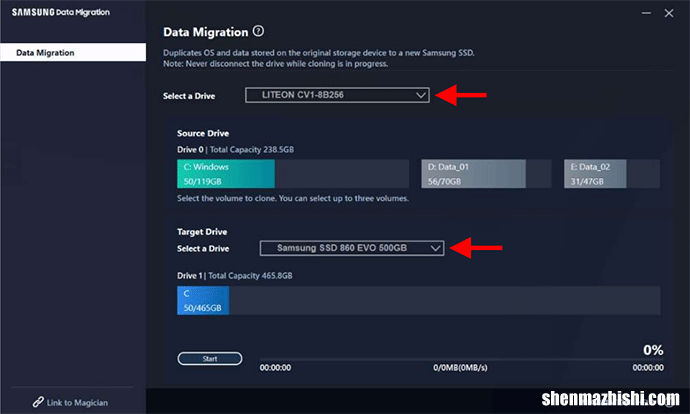Click the Samsung Data Migration logo text

[x=61, y=12]
